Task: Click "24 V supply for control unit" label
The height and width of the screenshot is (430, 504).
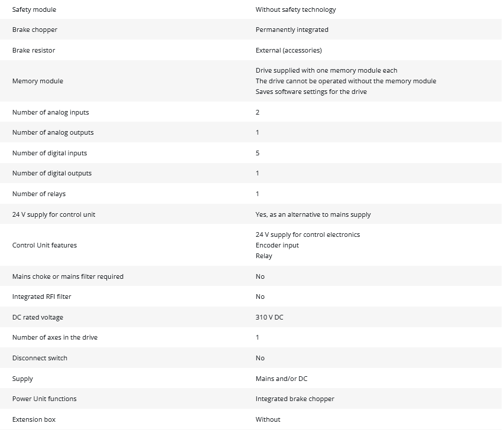Action: tap(53, 214)
